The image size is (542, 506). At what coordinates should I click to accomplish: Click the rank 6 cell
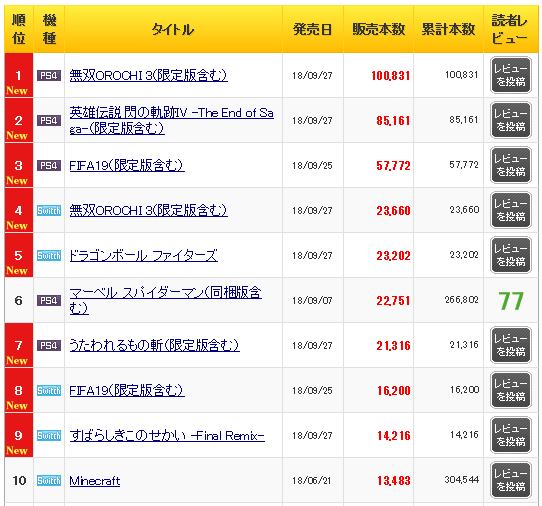click(19, 300)
